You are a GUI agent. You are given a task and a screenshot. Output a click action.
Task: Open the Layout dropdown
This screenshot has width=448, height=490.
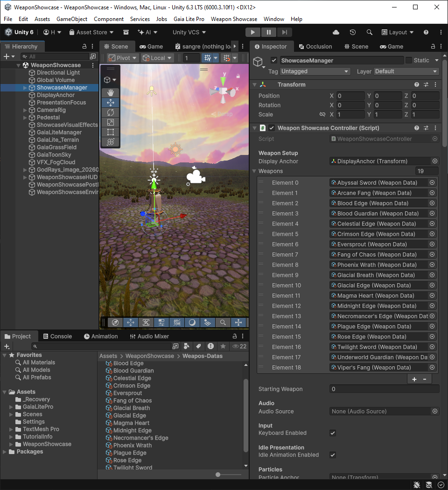398,32
